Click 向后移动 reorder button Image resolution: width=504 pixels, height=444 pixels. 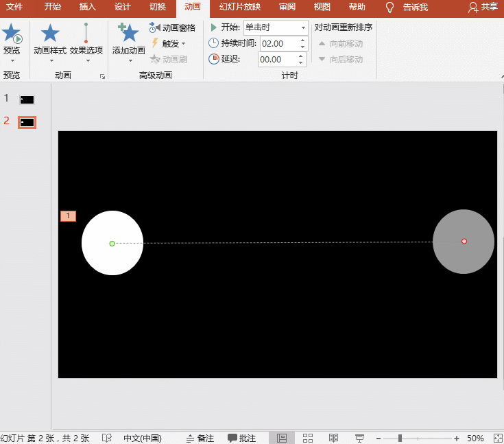(x=341, y=60)
